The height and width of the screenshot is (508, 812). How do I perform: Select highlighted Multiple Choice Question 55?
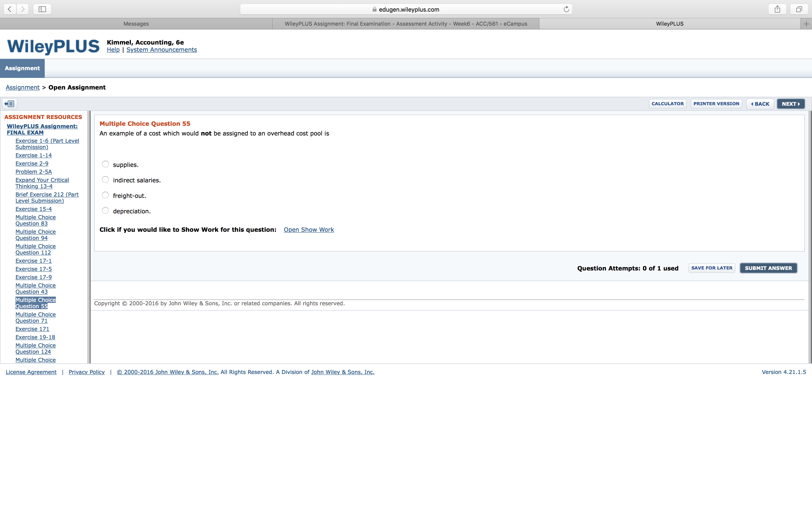(x=36, y=303)
